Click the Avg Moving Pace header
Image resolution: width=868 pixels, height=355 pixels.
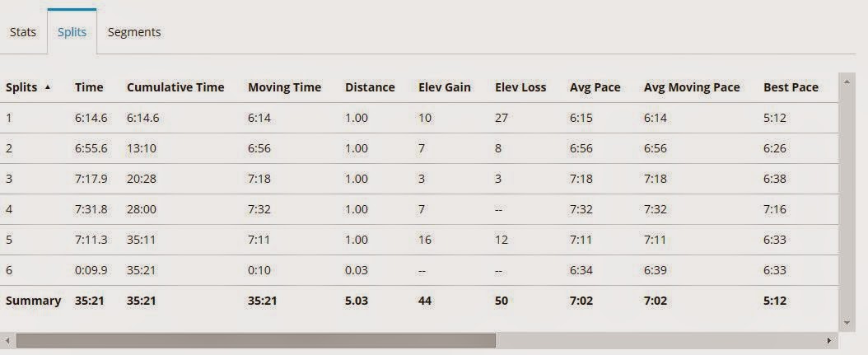(x=692, y=87)
